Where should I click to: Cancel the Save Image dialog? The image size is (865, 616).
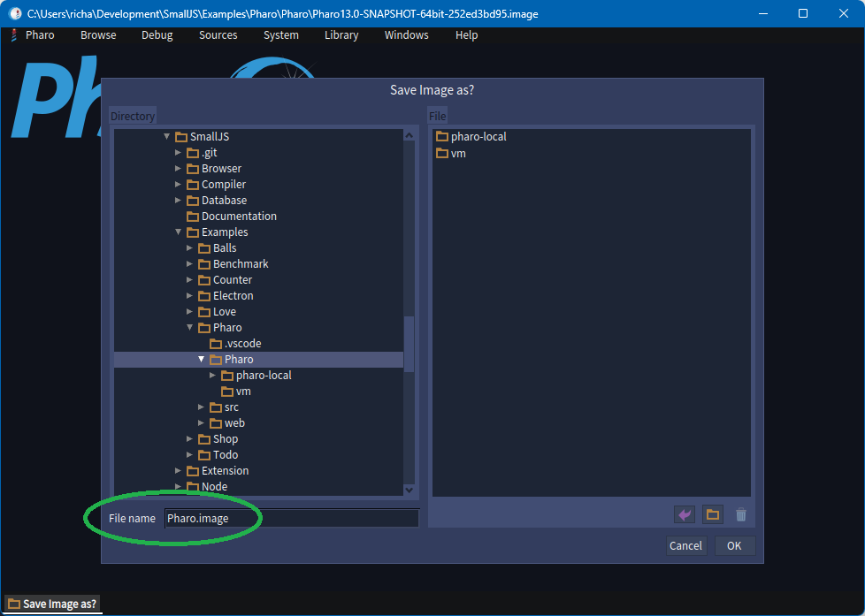coord(685,545)
